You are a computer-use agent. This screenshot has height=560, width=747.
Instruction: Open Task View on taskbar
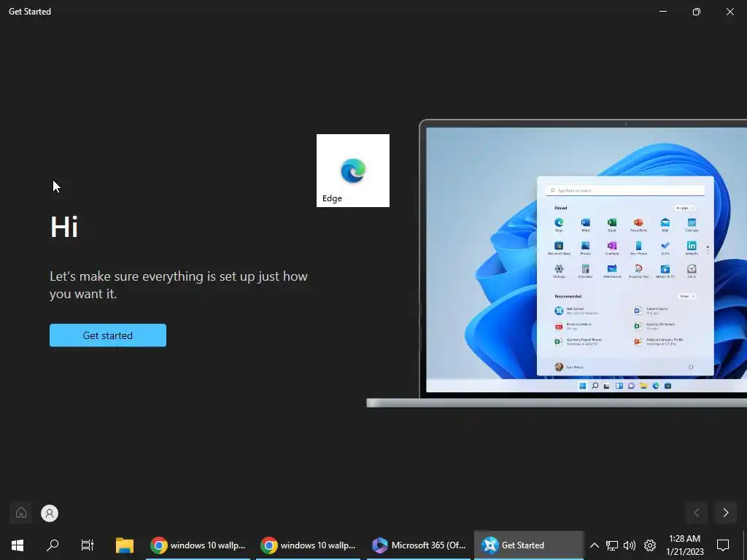(88, 545)
